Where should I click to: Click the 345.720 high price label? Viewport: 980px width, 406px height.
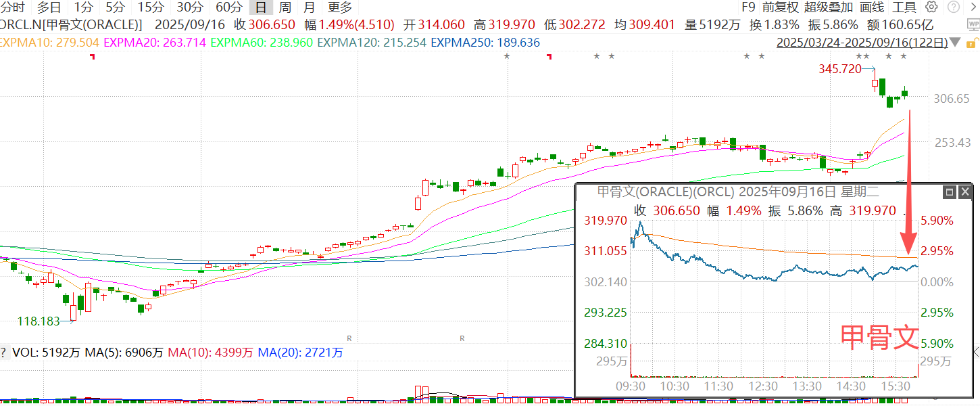coord(840,69)
